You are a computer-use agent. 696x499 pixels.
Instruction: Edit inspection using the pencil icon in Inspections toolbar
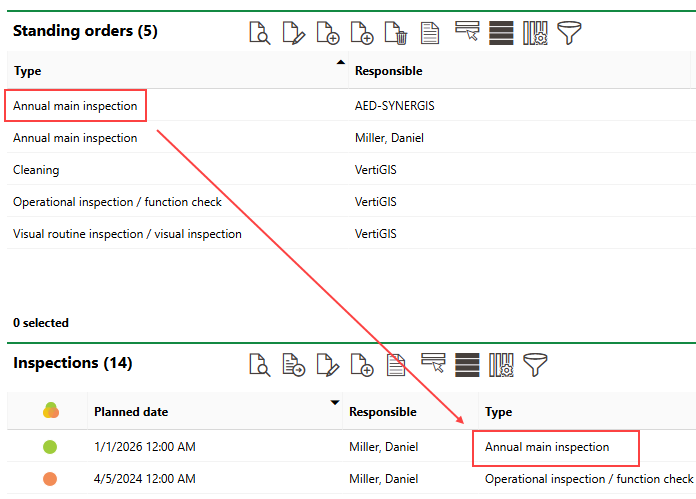pyautogui.click(x=327, y=365)
